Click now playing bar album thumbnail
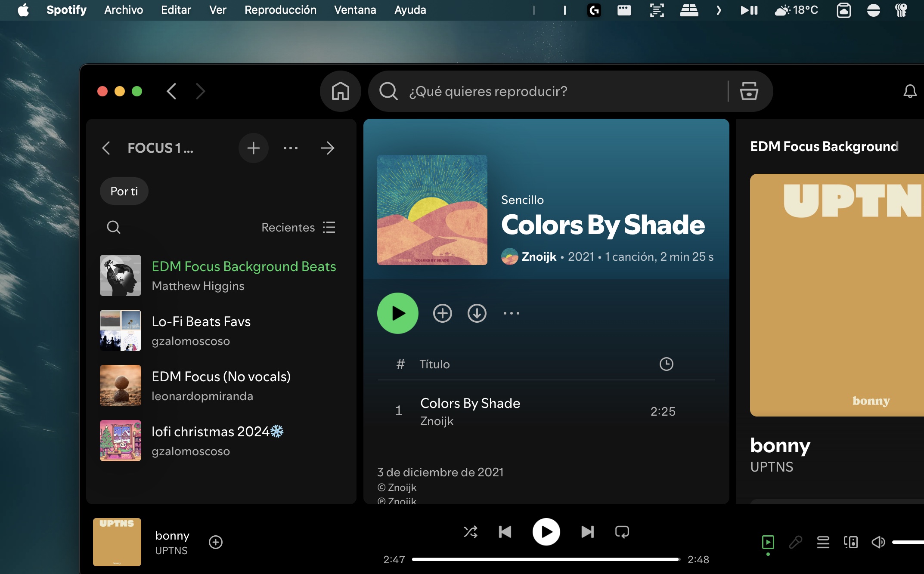This screenshot has height=574, width=924. click(x=117, y=542)
